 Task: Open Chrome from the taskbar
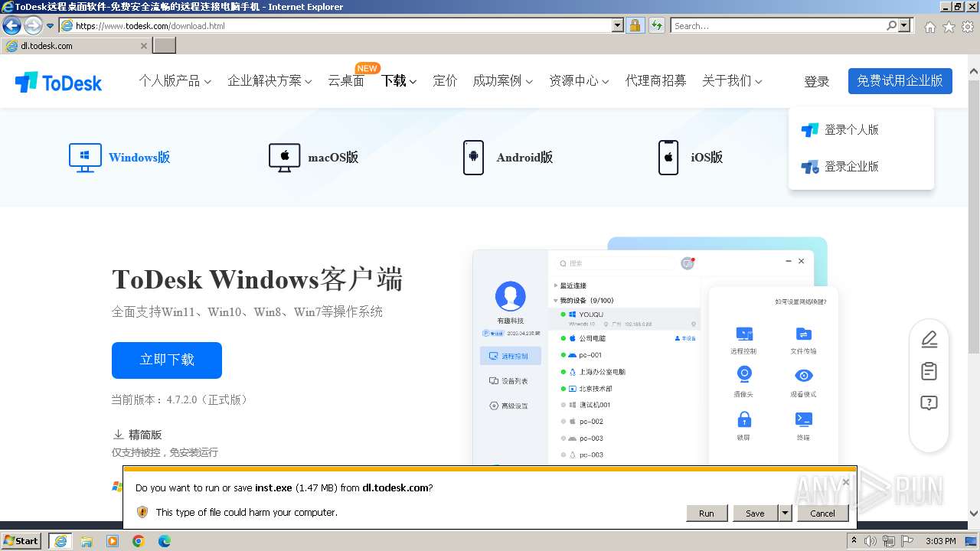point(139,541)
